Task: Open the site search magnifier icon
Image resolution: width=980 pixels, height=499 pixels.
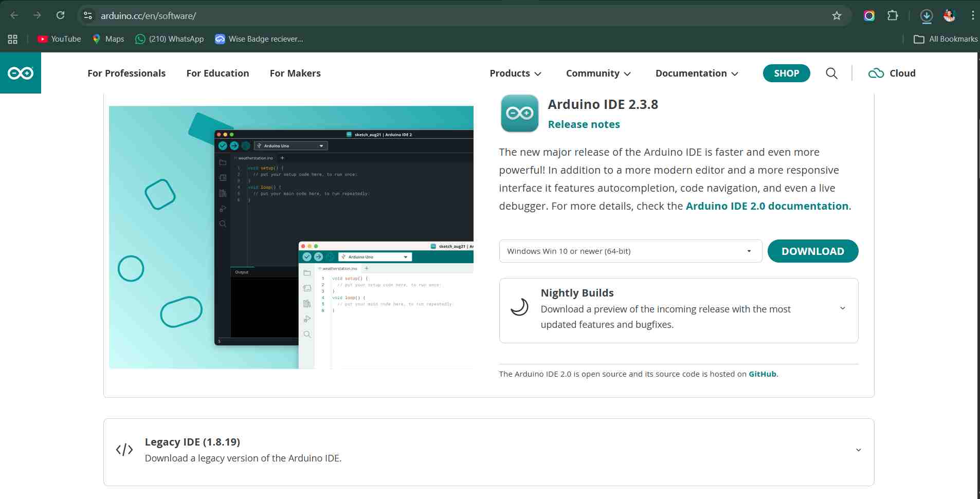Action: 831,73
